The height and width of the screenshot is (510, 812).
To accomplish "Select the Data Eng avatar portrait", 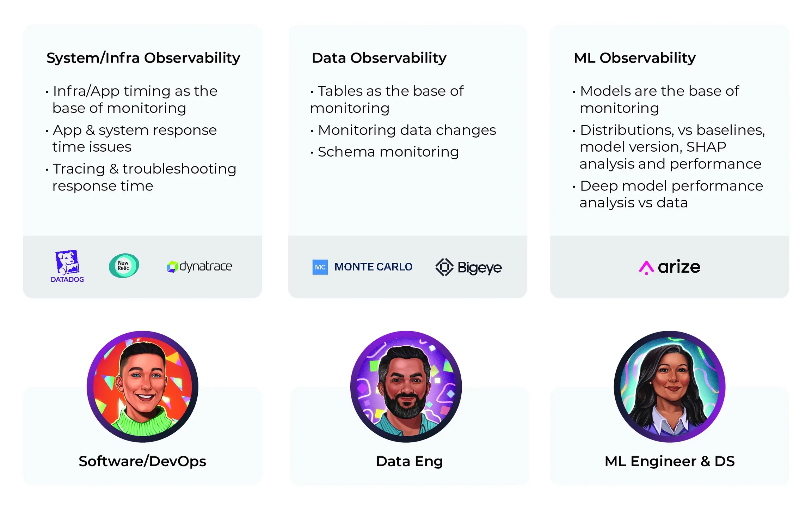I will [x=406, y=387].
